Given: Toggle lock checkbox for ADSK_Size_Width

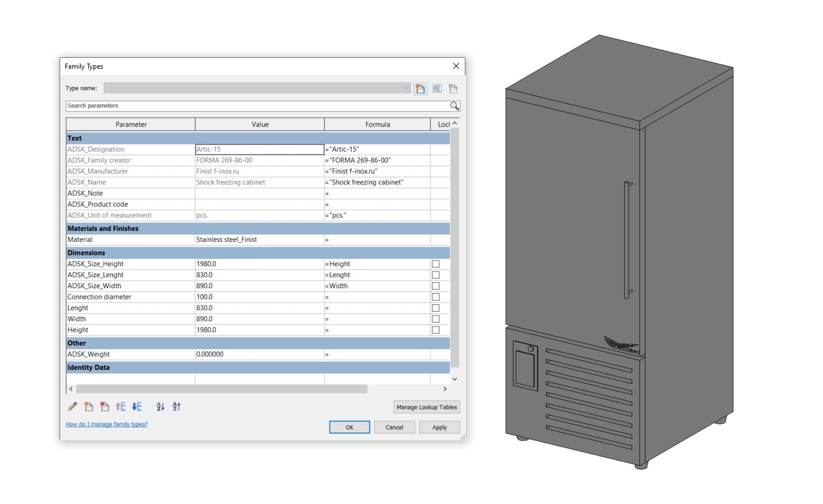Looking at the screenshot, I should [x=436, y=286].
